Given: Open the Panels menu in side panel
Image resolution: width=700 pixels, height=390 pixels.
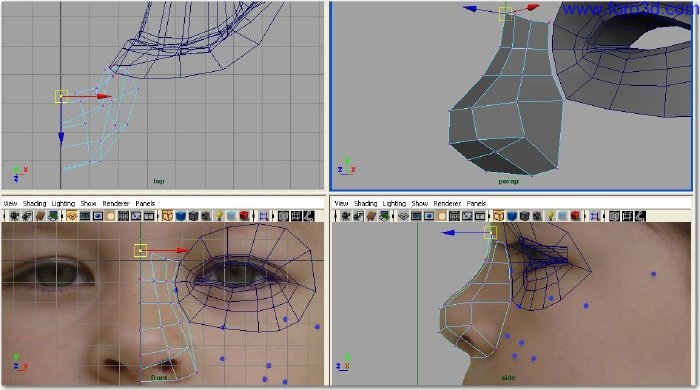Looking at the screenshot, I should point(476,203).
